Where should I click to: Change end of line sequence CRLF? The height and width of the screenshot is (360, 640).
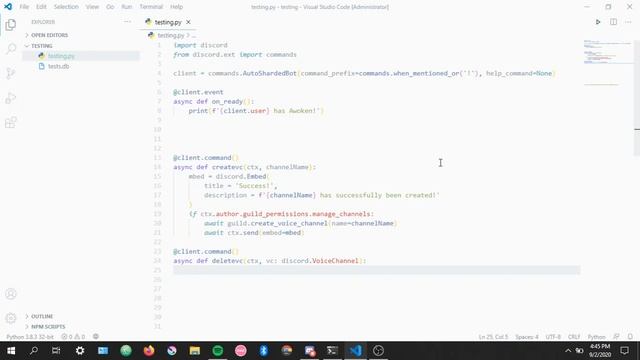(574, 337)
